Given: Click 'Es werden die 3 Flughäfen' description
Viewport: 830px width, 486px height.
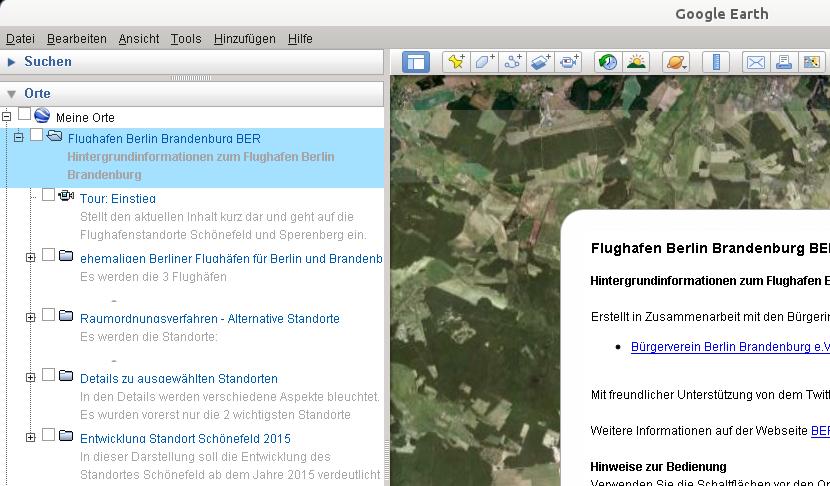Looking at the screenshot, I should coord(153,277).
